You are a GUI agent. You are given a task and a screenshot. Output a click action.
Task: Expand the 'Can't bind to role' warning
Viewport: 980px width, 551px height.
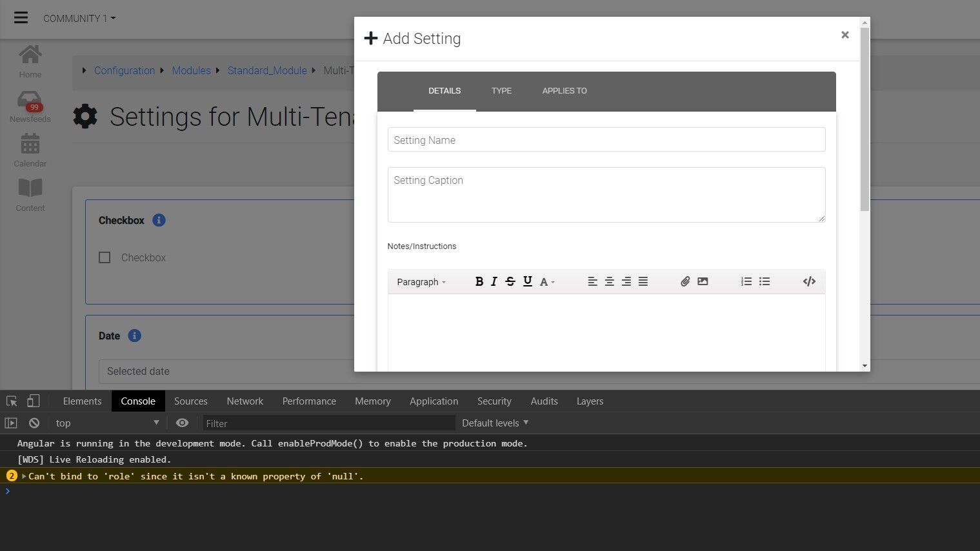pyautogui.click(x=25, y=476)
